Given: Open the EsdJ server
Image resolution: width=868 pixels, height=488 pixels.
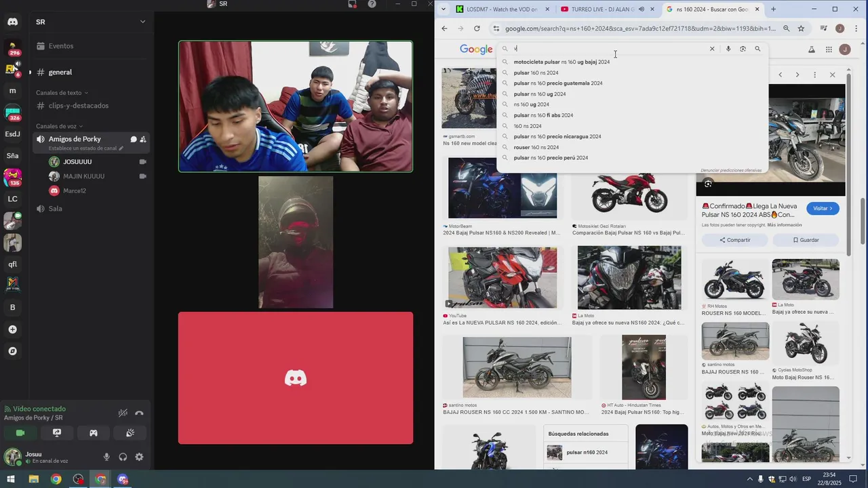Looking at the screenshot, I should [12, 134].
